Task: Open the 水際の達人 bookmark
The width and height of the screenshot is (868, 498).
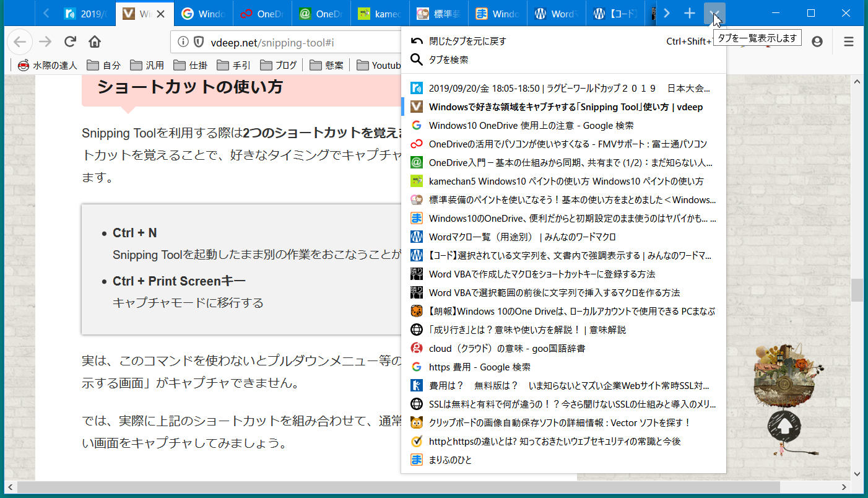Action: pyautogui.click(x=48, y=65)
